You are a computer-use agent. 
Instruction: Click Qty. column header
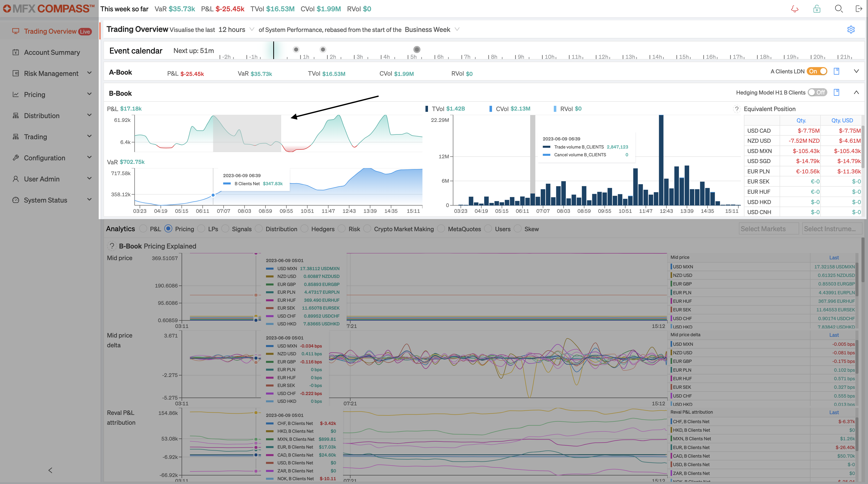tap(801, 120)
